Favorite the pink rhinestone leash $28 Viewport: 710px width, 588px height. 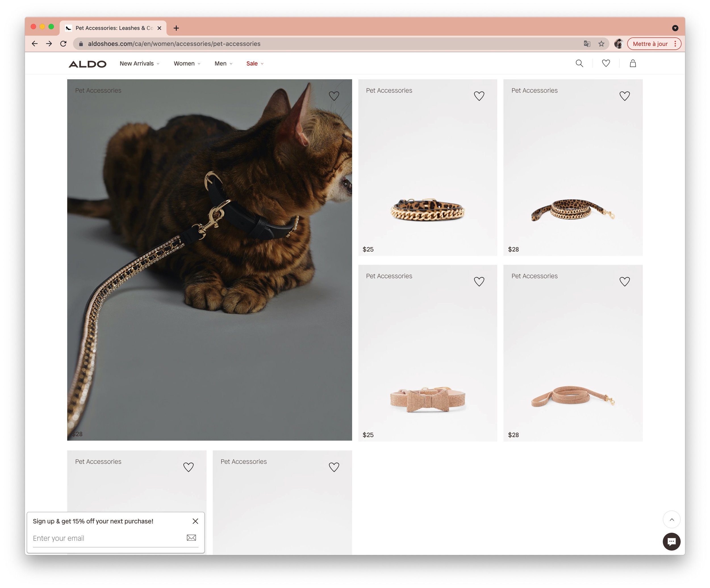625,281
